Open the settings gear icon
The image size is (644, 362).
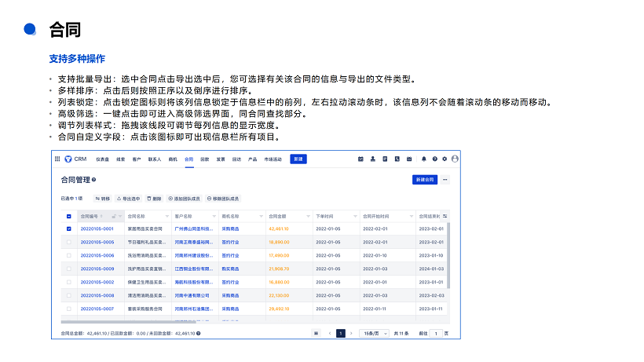coord(445,159)
